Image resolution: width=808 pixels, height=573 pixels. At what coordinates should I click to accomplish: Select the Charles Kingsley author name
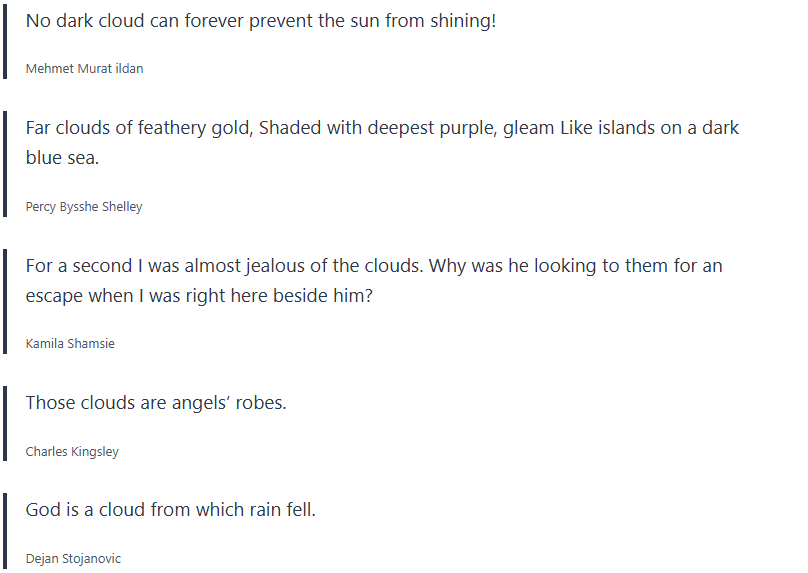pyautogui.click(x=72, y=452)
